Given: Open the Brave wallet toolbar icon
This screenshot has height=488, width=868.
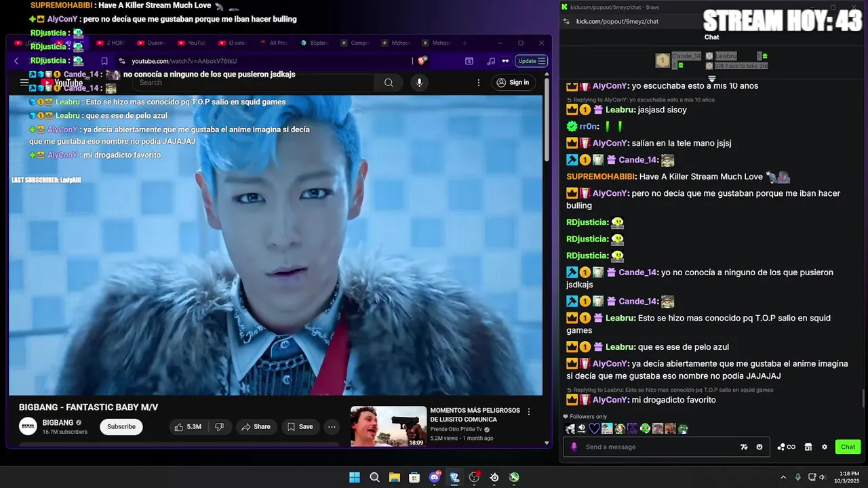Looking at the screenshot, I should tap(469, 61).
